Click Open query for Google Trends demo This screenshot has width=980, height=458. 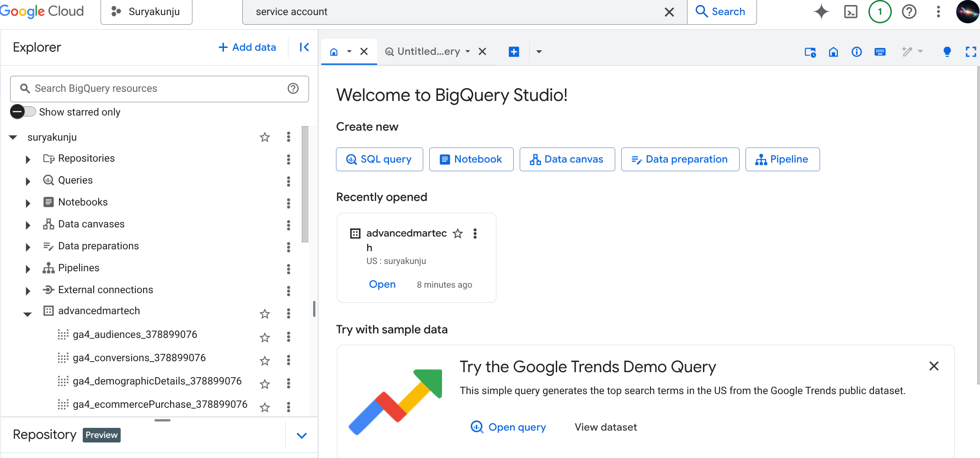tap(508, 427)
